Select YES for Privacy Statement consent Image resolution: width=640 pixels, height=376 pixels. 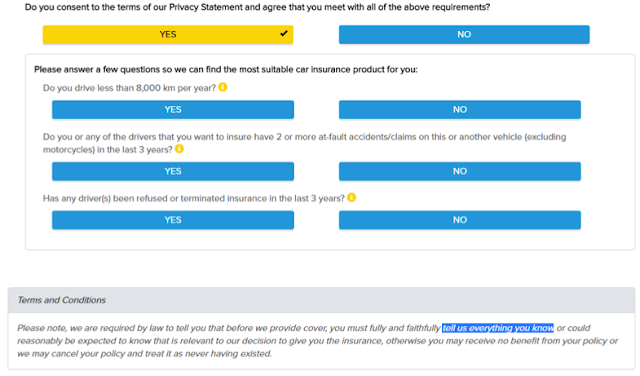point(168,34)
